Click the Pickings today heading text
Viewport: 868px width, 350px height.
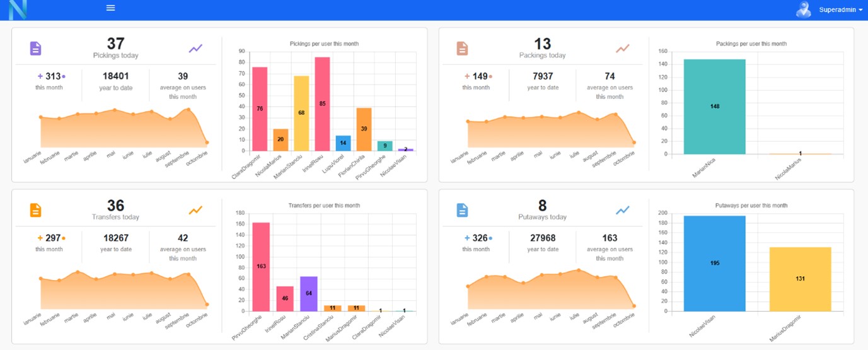click(x=115, y=55)
